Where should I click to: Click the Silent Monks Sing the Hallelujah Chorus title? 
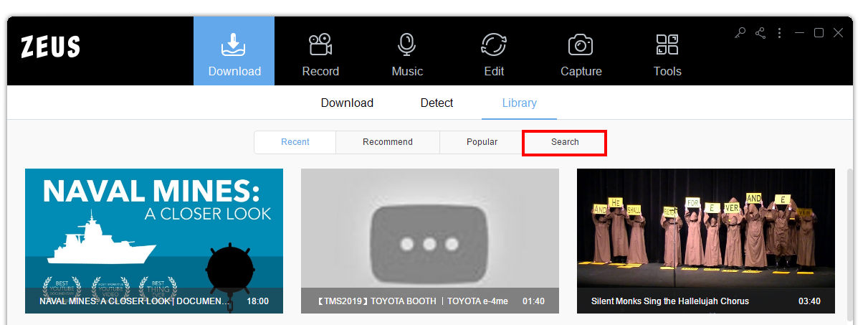(x=670, y=301)
